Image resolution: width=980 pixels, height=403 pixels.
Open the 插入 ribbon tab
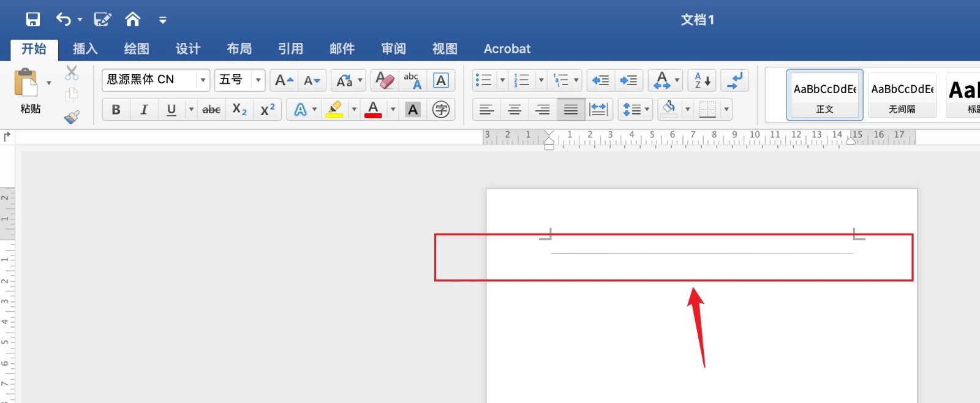(x=85, y=49)
